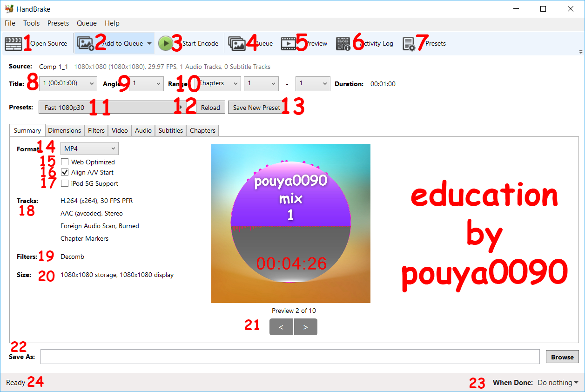This screenshot has height=392, width=585.
Task: Minimize the HandBrake window
Action: [515, 9]
